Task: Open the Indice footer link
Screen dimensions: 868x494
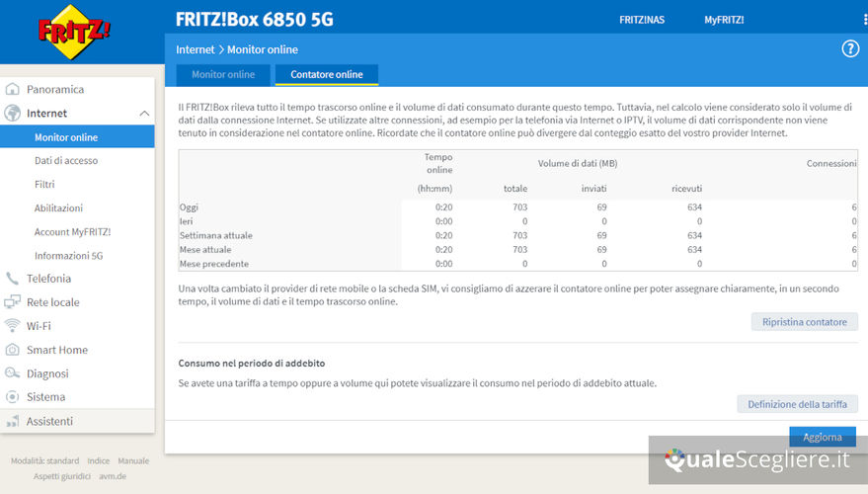Action: pos(98,460)
